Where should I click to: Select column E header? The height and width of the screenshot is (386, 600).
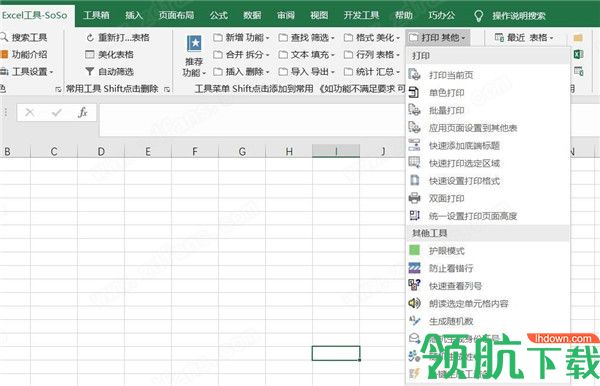tap(148, 151)
